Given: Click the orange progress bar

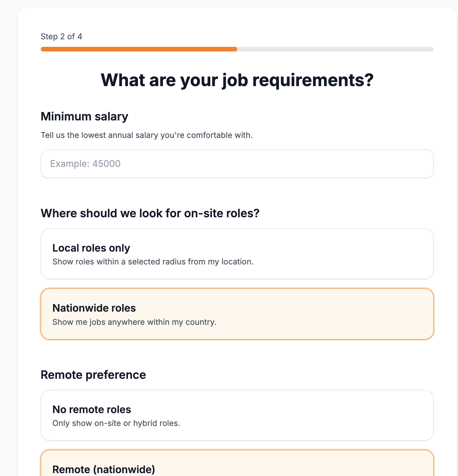Looking at the screenshot, I should (139, 49).
